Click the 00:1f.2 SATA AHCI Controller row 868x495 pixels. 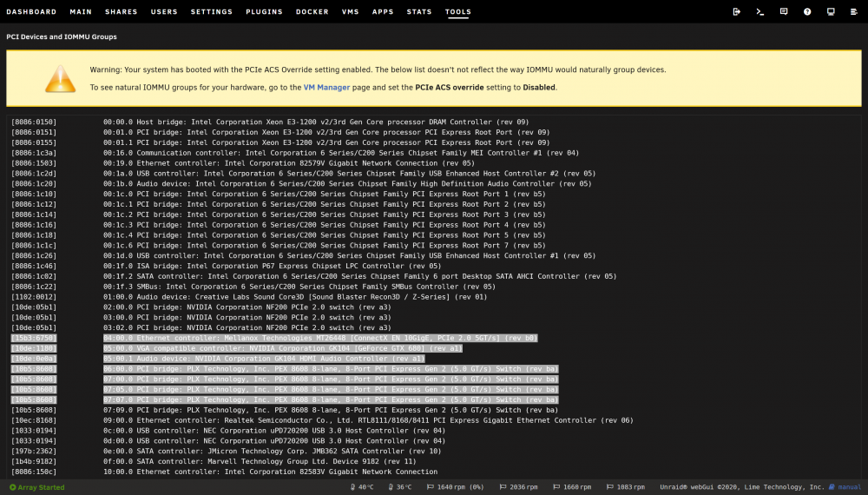314,277
